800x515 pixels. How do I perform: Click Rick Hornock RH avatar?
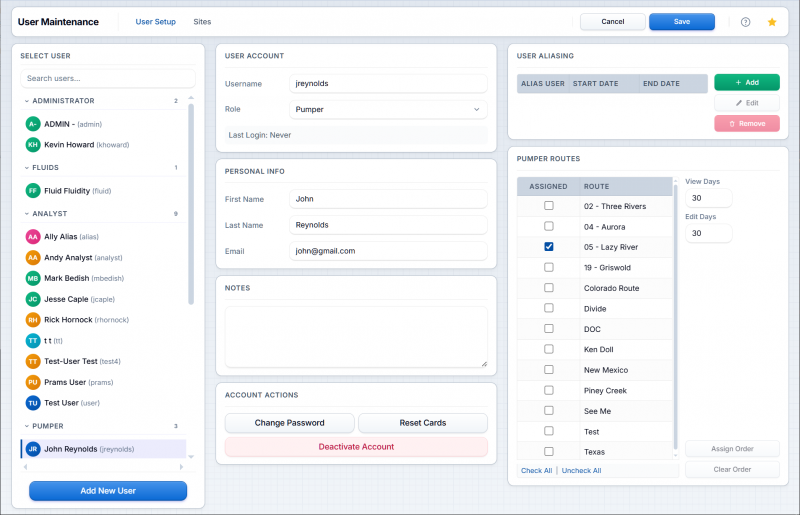click(x=33, y=320)
